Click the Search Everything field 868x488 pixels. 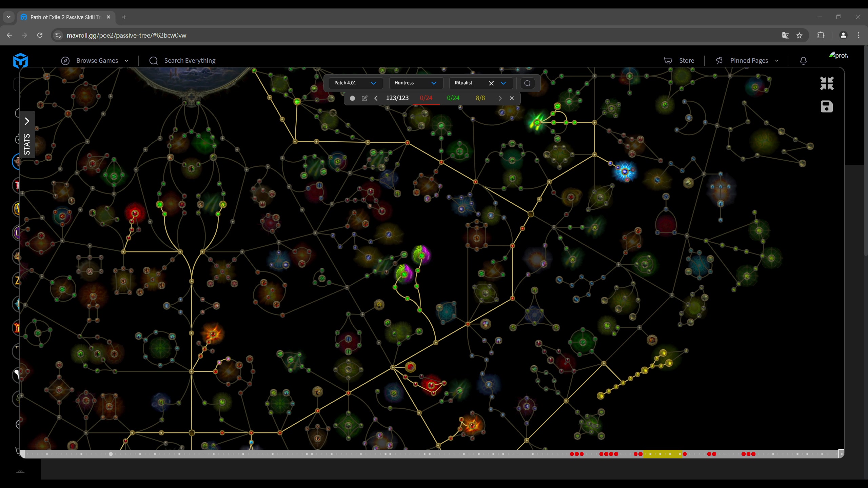[x=190, y=61]
